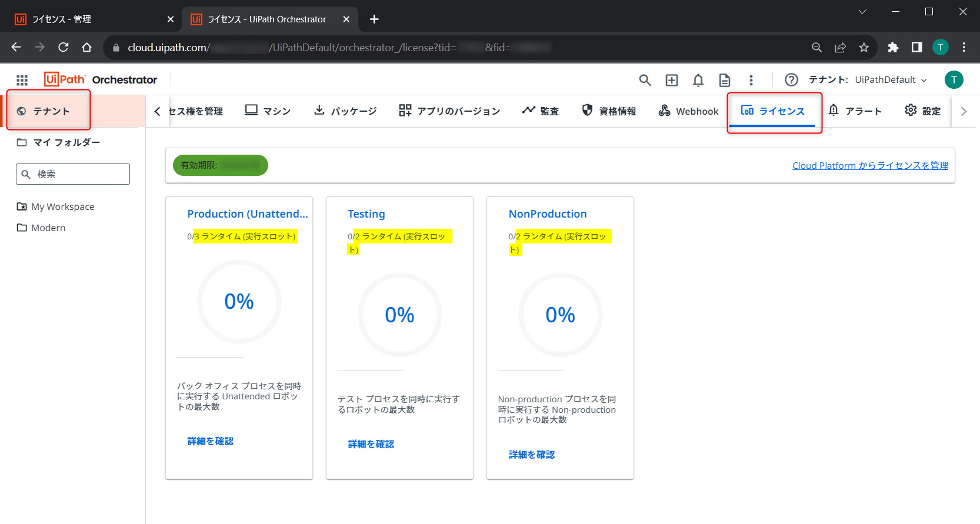Click the 0/3 ランタイム text in Production card
980x524 pixels.
point(242,236)
